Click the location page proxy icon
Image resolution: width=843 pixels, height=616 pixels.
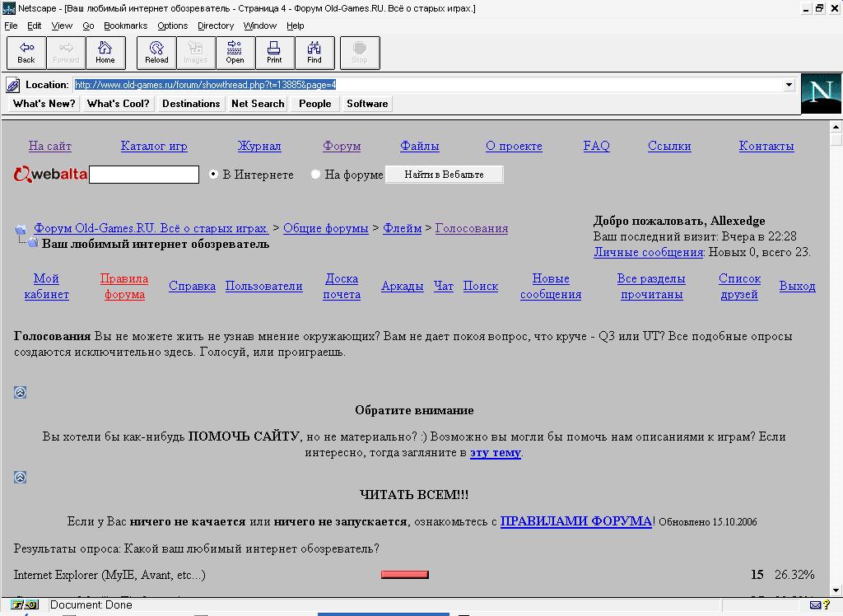[13, 85]
